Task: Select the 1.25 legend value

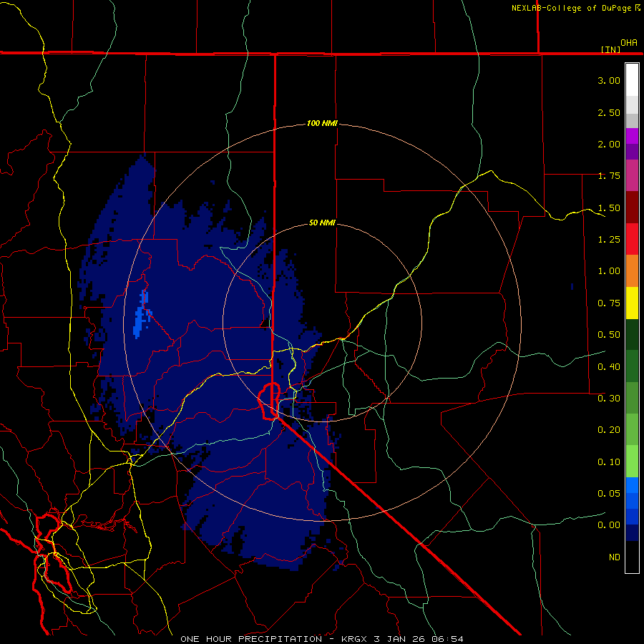Action: click(609, 240)
